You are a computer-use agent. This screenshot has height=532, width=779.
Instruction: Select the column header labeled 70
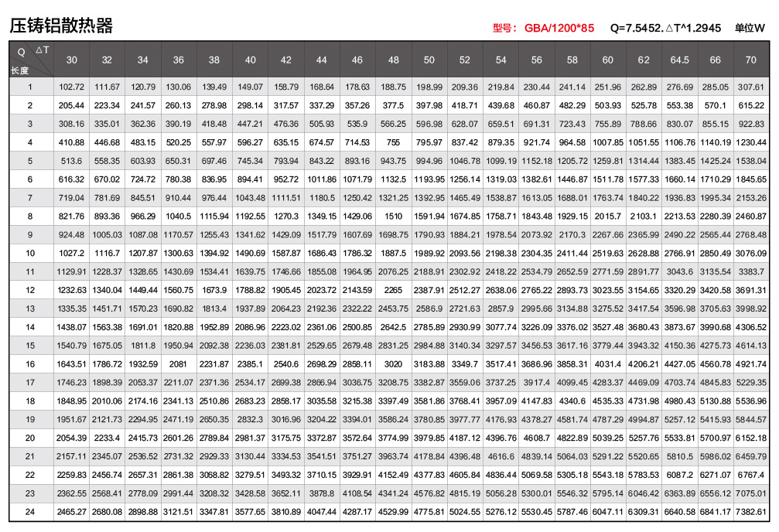pos(750,60)
